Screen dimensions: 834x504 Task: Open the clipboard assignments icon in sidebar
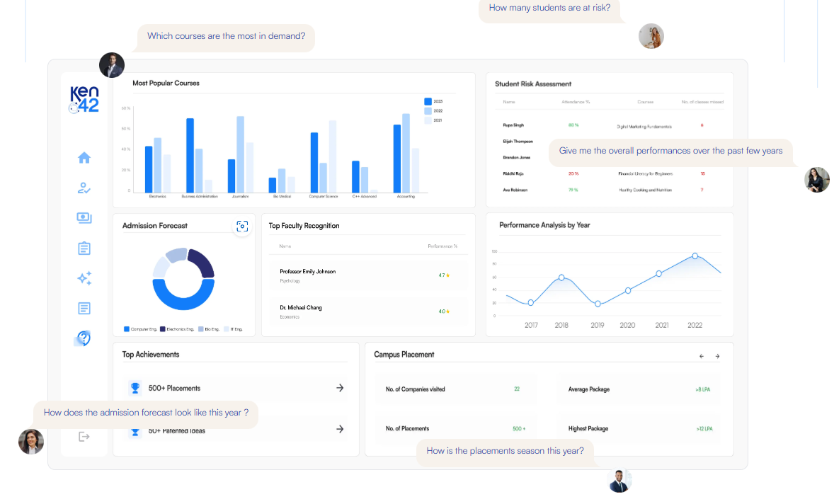pos(84,248)
